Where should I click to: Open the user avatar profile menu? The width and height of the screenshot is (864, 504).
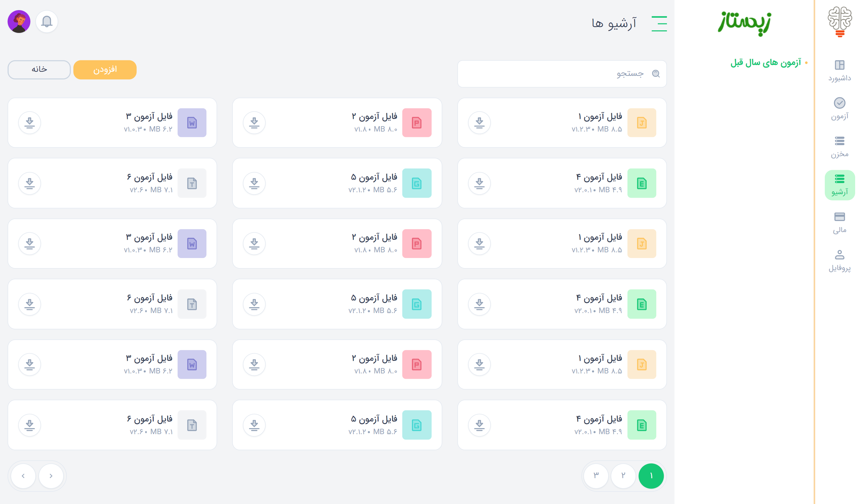[x=19, y=22]
